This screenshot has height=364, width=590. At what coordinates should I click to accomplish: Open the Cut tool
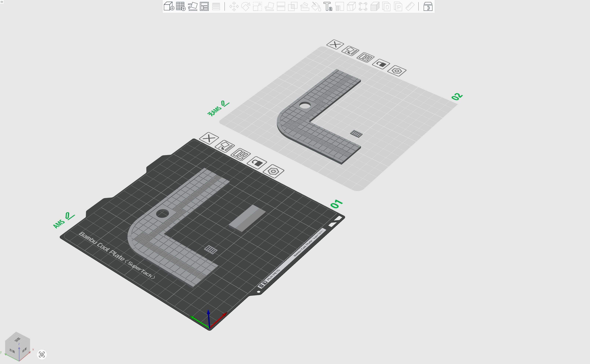(x=281, y=6)
